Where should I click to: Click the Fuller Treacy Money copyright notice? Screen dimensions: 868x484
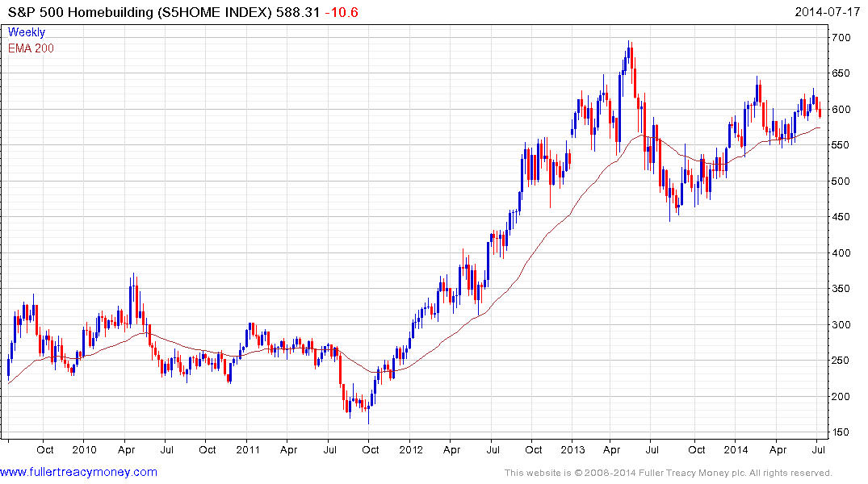[x=667, y=473]
